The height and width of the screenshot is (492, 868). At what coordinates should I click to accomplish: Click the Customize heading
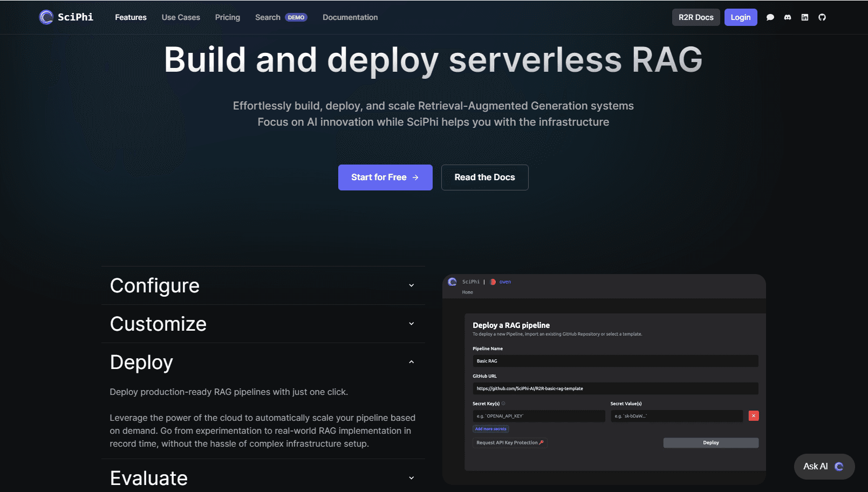[x=158, y=324]
